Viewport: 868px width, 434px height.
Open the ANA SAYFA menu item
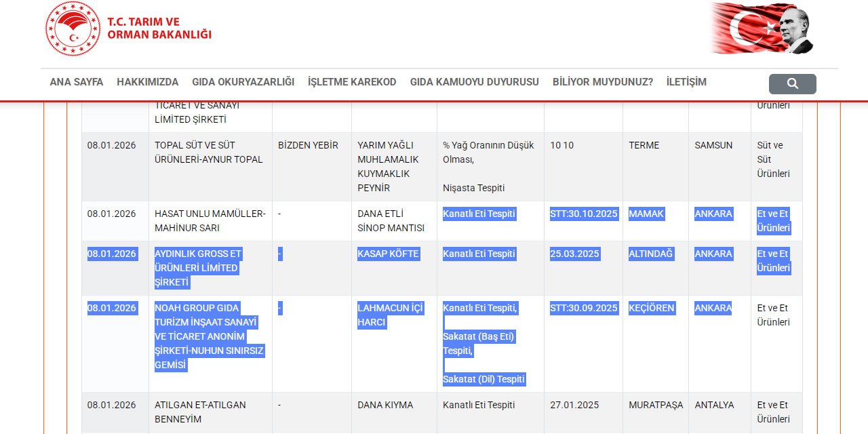coord(77,82)
